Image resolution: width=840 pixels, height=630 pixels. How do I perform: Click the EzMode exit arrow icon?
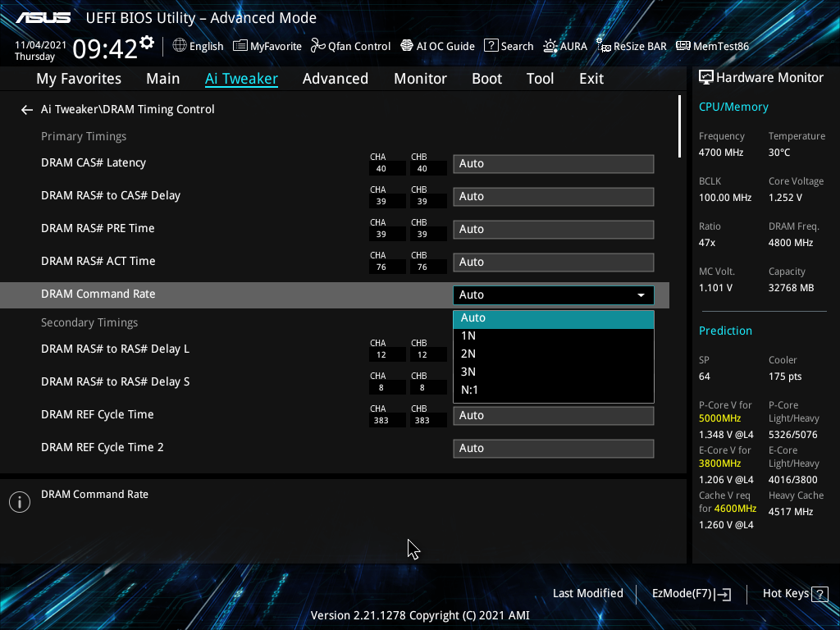(723, 594)
